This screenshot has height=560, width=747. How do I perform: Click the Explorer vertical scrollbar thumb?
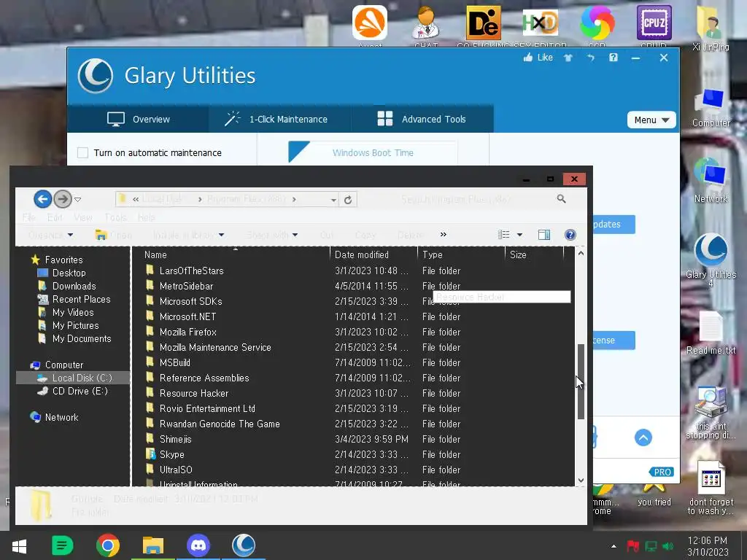581,382
